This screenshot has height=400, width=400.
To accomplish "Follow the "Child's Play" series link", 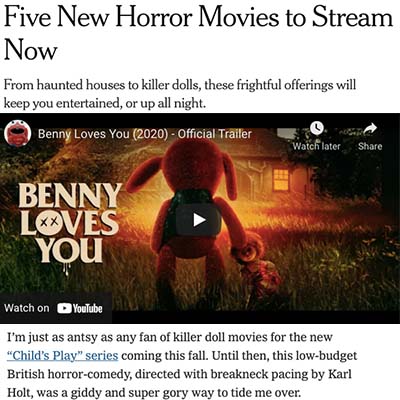I will 63,356.
